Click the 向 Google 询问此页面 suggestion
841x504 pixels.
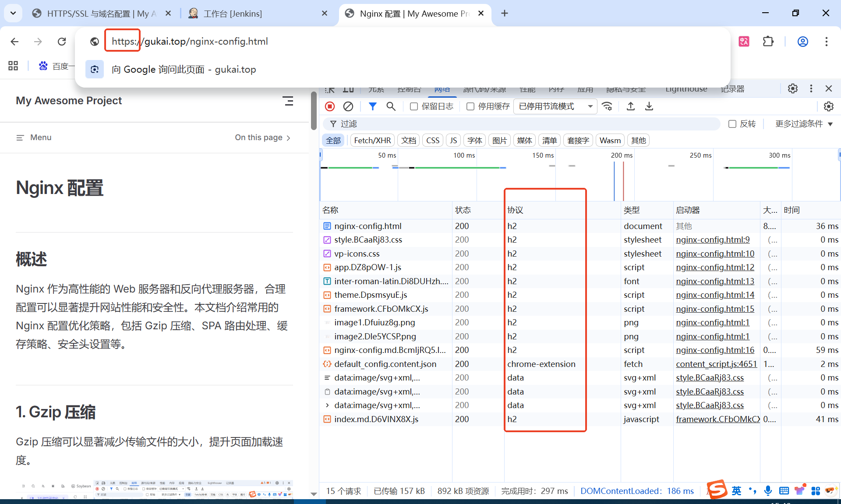(x=184, y=69)
